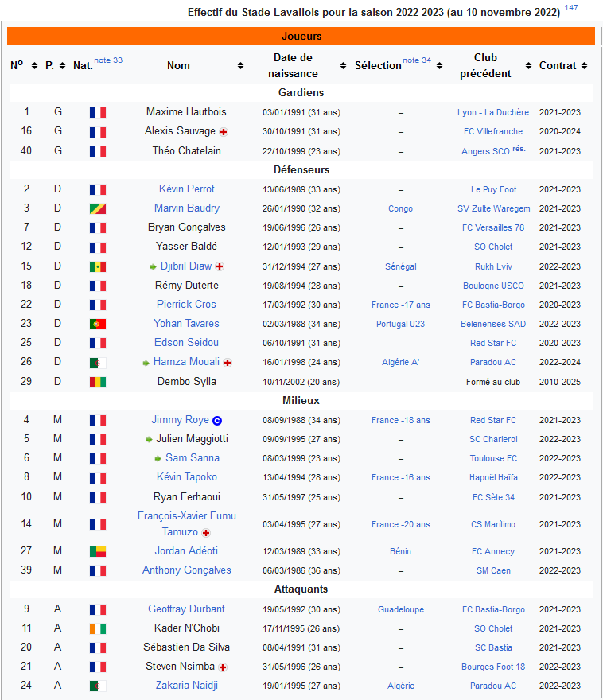This screenshot has height=700, width=603.
Task: Click injury red cross by Djibril Diaw
Action: click(x=219, y=267)
